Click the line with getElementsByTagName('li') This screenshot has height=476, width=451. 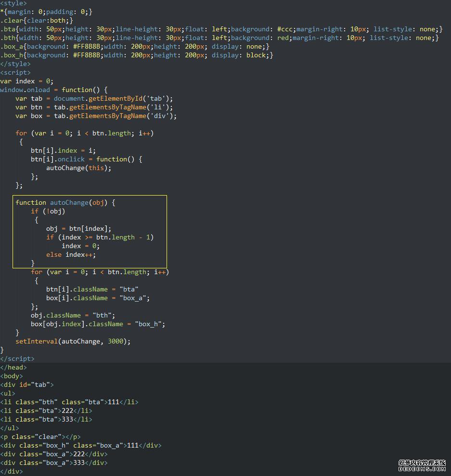coord(94,107)
